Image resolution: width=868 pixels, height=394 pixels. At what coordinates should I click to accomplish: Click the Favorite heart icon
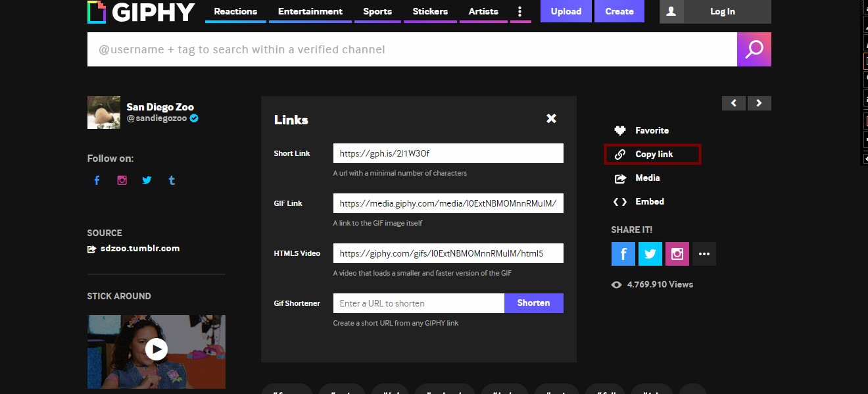(620, 130)
